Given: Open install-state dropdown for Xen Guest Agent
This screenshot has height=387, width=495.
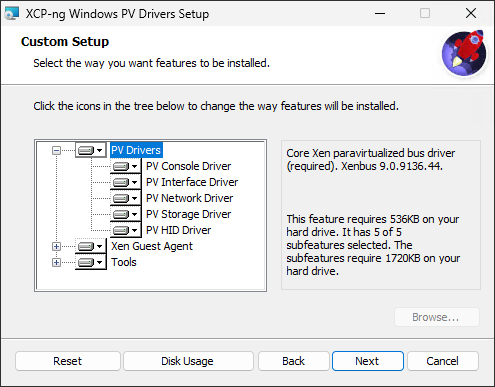Looking at the screenshot, I should click(91, 246).
